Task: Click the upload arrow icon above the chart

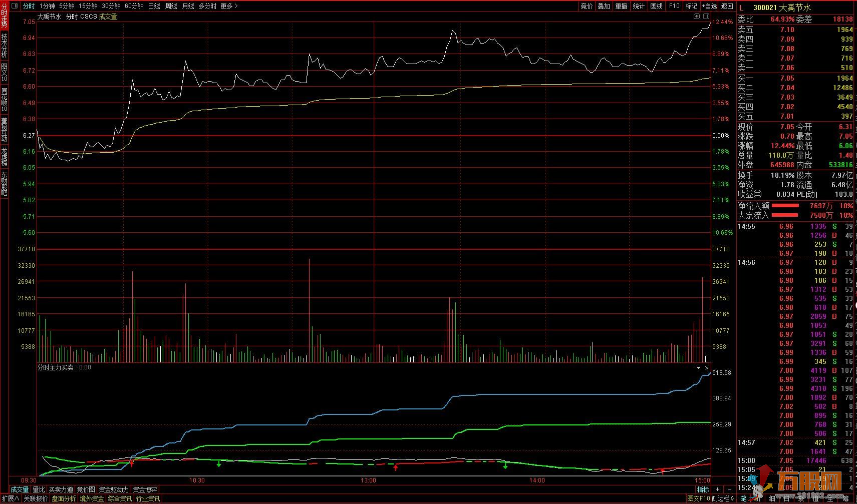Action: [x=697, y=17]
